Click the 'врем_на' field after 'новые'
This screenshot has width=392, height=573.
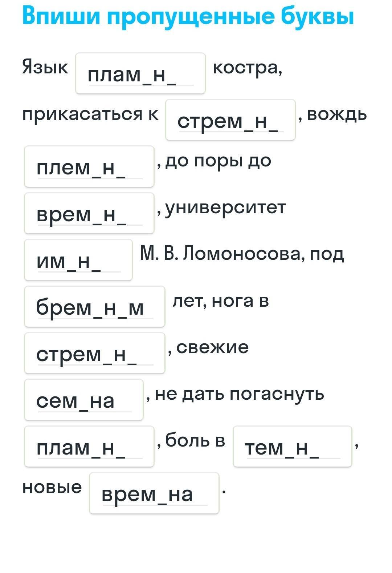pyautogui.click(x=154, y=493)
